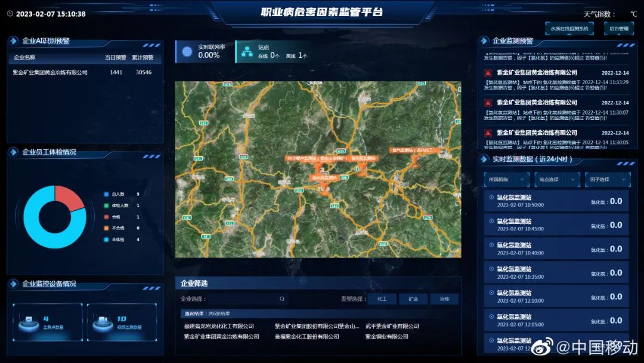Open 水质在线监测系统 from the top bar
Image resolution: width=644 pixels, height=363 pixels.
[569, 28]
